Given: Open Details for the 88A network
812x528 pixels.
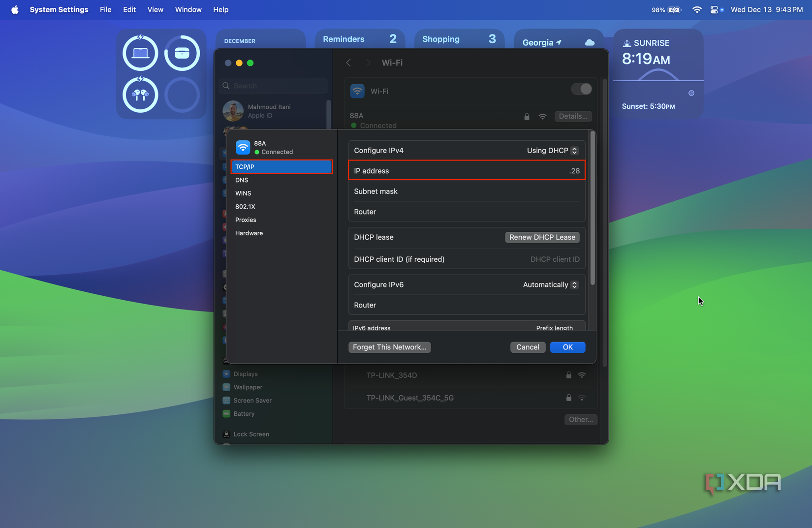Looking at the screenshot, I should click(x=573, y=116).
